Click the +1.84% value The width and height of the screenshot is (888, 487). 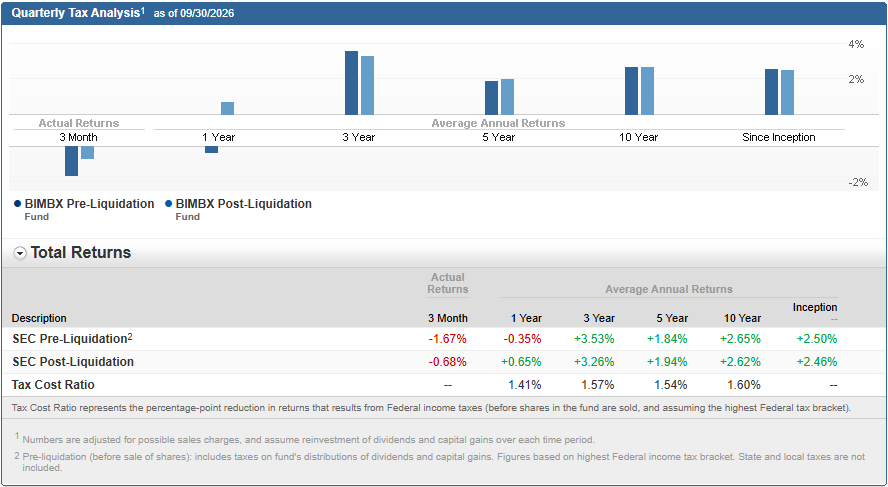(x=667, y=339)
